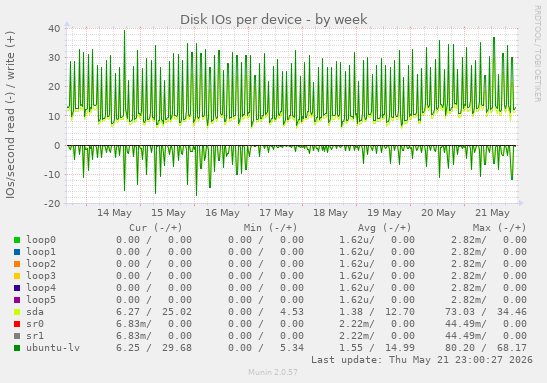Click the 19 May x-axis label
The image size is (547, 383).
point(384,213)
